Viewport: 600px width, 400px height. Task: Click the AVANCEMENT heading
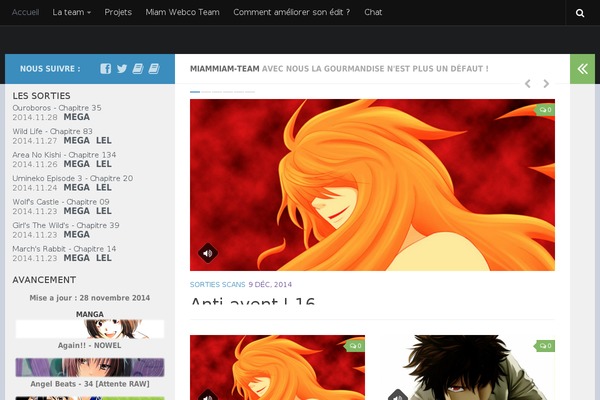44,280
